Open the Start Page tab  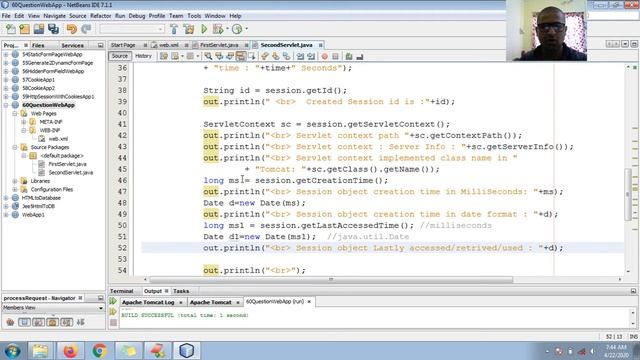pos(123,45)
